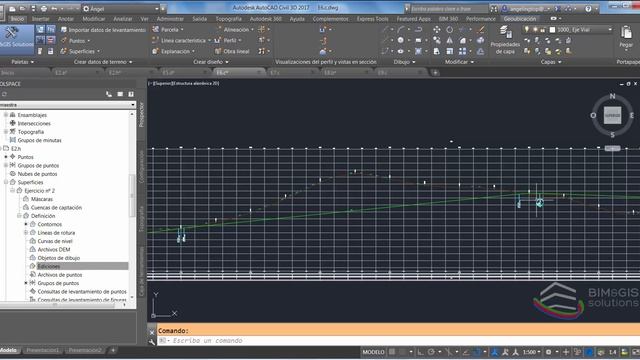Image resolution: width=640 pixels, height=360 pixels.
Task: Collapse the Definición tree node
Action: pyautogui.click(x=19, y=216)
